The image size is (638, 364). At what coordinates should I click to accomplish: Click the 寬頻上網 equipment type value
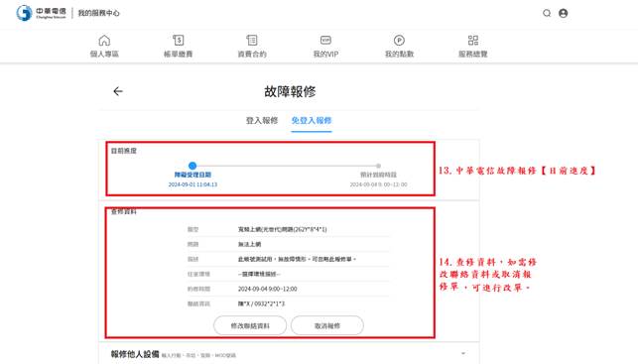pyautogui.click(x=282, y=229)
